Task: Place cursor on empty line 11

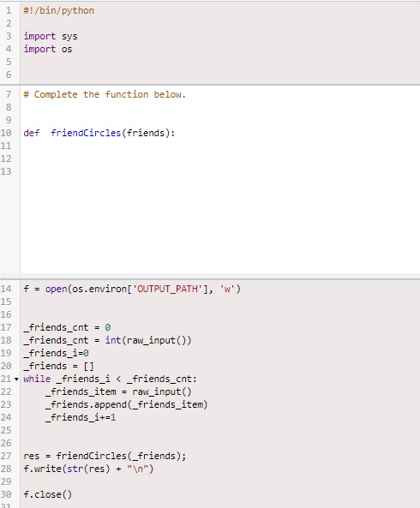Action: click(220, 146)
